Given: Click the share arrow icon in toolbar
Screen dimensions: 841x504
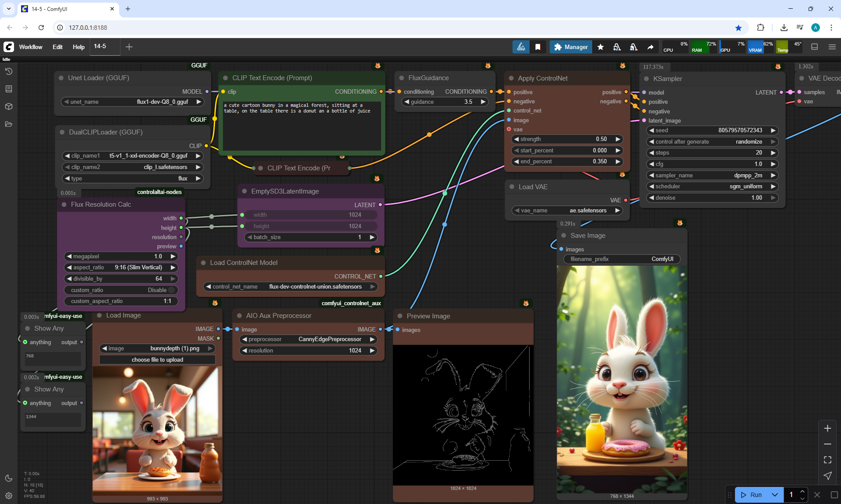Looking at the screenshot, I should point(650,47).
